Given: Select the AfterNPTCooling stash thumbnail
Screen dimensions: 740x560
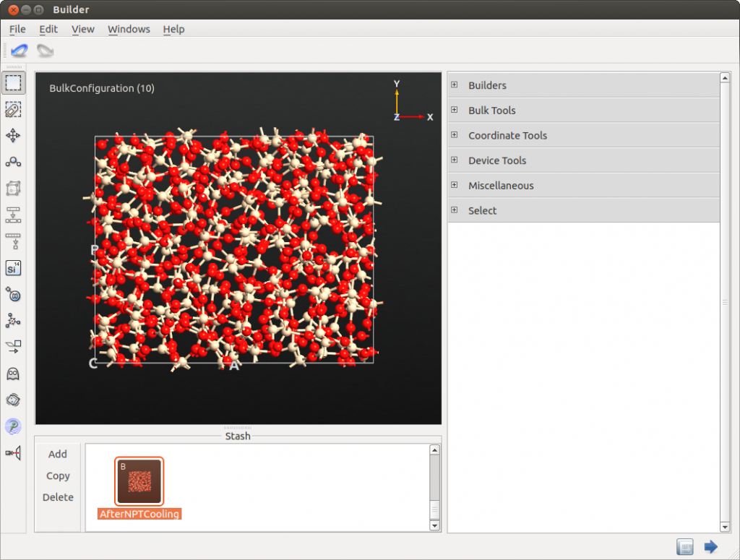Looking at the screenshot, I should 139,481.
